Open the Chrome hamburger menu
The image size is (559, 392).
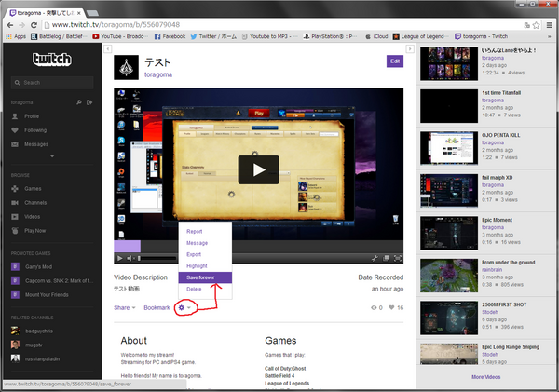pos(550,25)
